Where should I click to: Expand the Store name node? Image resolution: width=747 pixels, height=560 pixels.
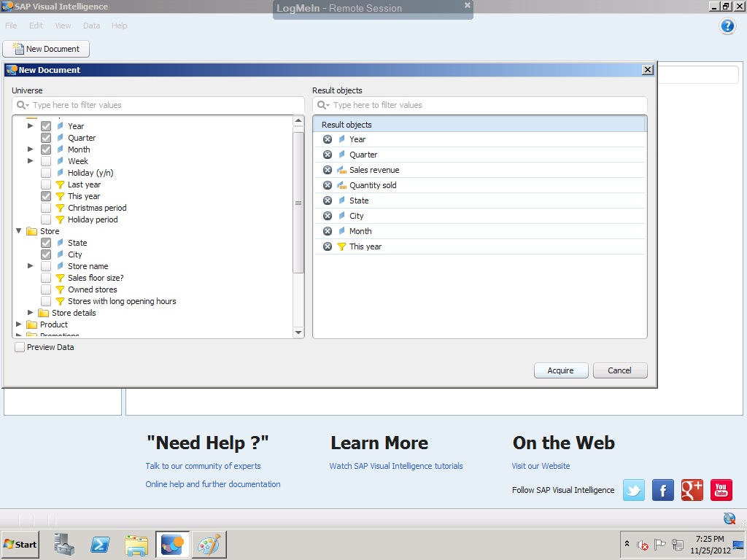click(30, 265)
